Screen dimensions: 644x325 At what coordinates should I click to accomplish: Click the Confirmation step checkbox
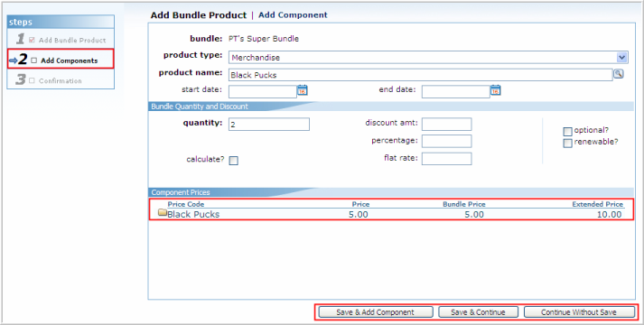(32, 81)
